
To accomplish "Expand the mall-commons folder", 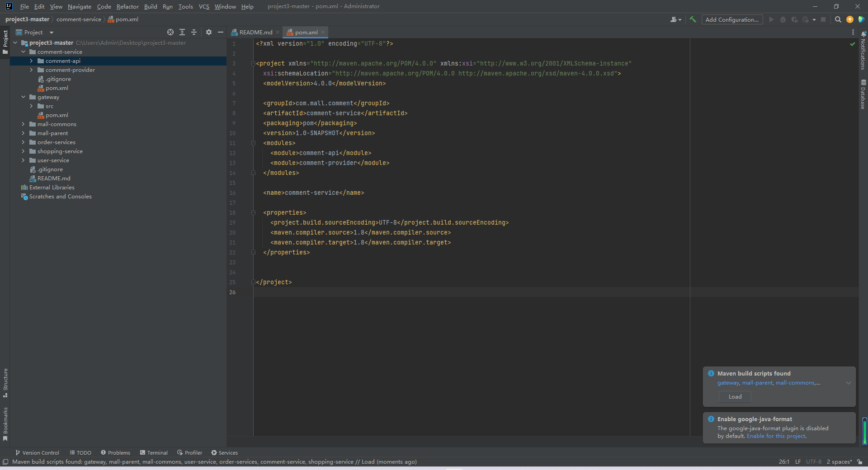I will [24, 124].
